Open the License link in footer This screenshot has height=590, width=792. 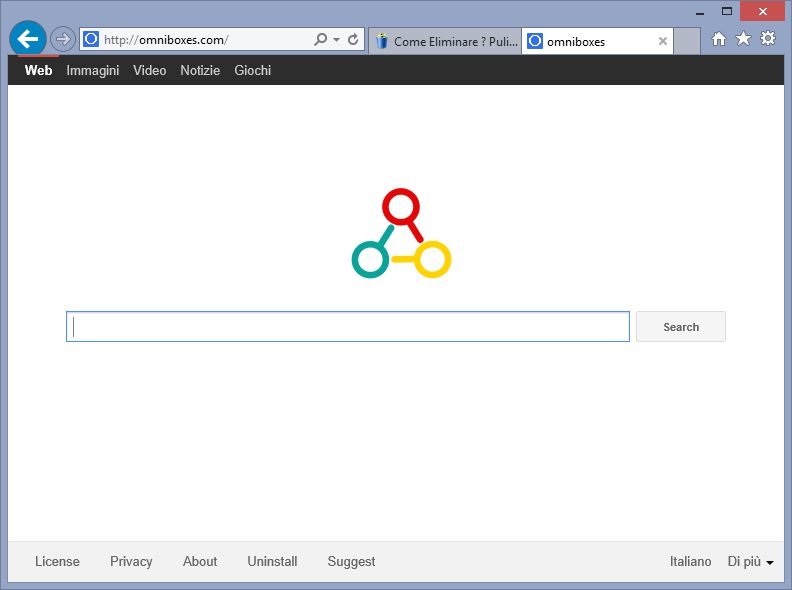(x=57, y=561)
